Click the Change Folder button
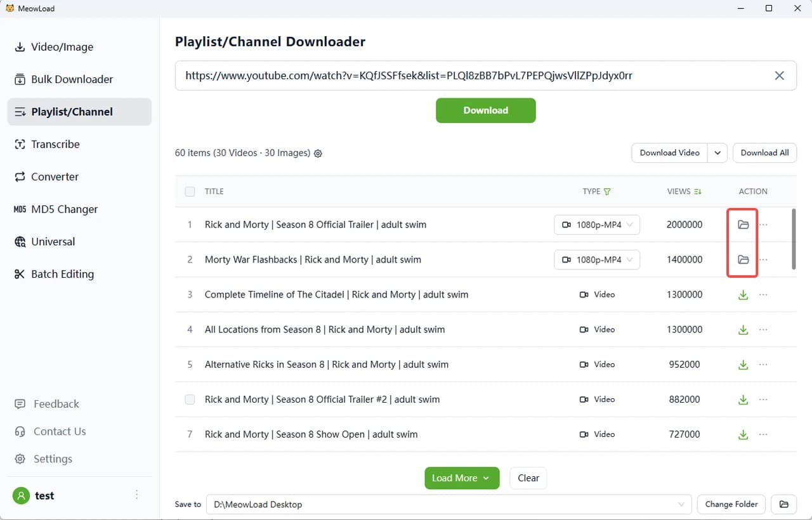The image size is (812, 520). 731,504
